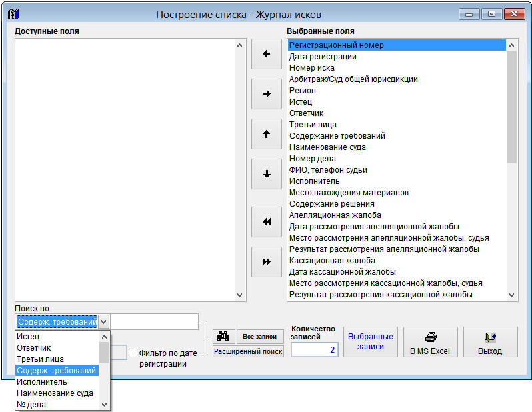Select Регистрационный номер in Выбранные поля

(x=397, y=45)
